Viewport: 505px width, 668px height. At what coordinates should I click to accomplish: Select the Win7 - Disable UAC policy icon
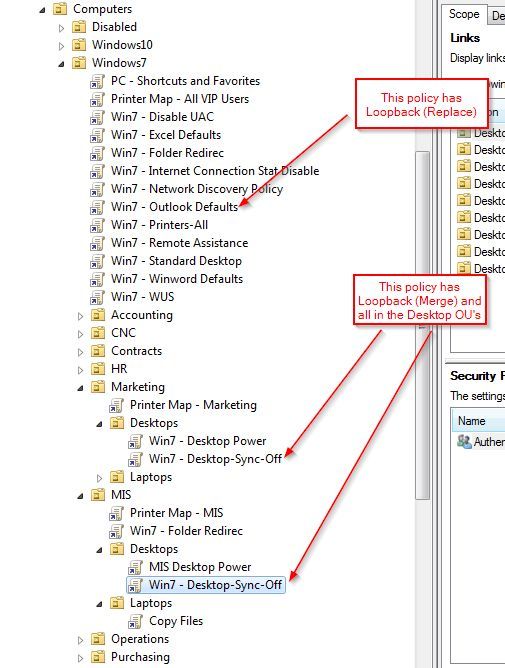97,117
